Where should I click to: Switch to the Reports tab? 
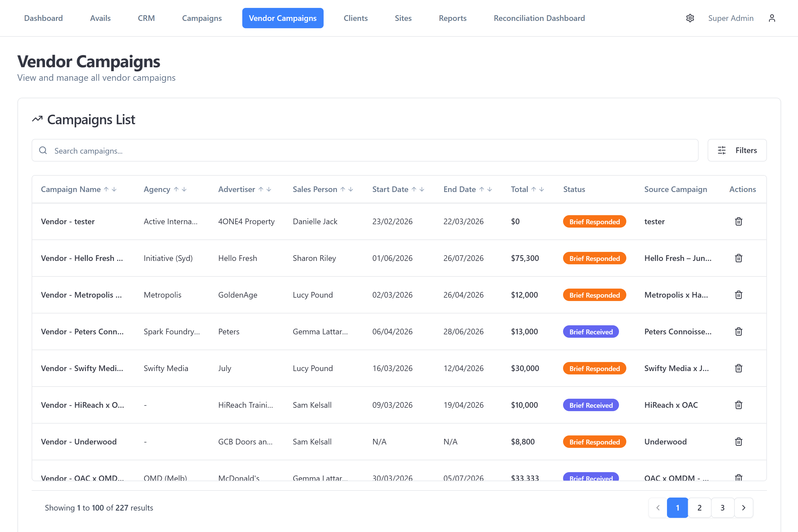coord(453,18)
